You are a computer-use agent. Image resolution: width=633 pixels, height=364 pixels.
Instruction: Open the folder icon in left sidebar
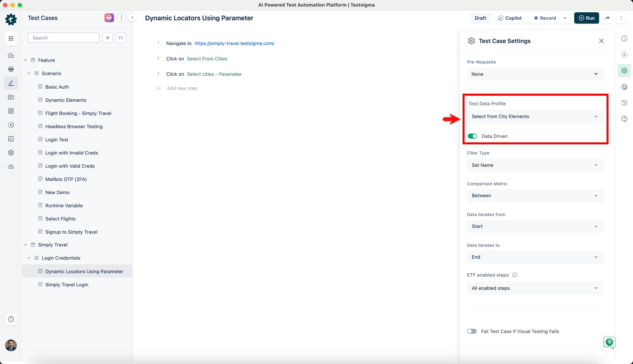coord(11,97)
